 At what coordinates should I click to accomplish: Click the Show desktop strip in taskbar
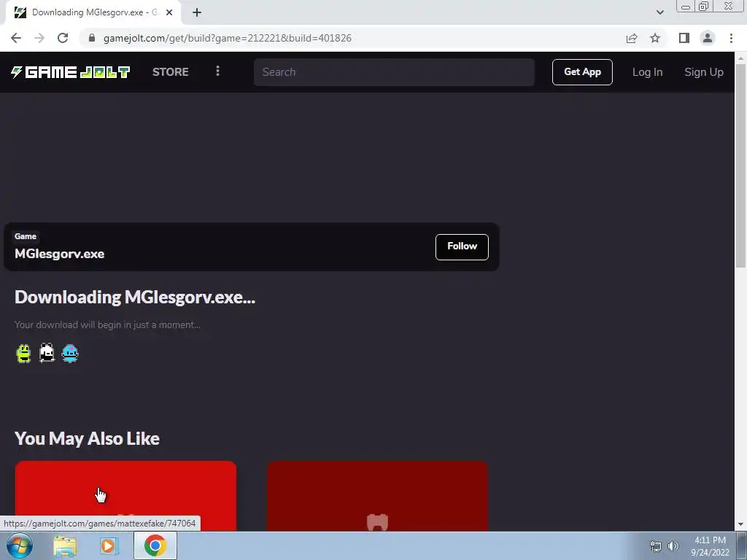(741, 545)
